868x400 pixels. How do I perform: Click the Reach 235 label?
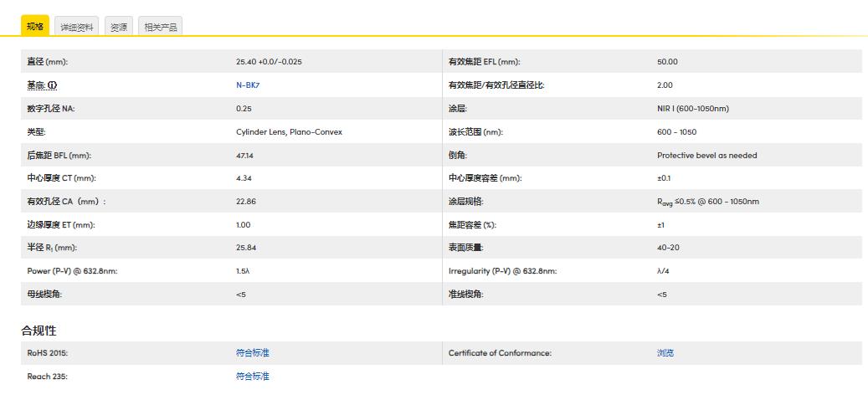[47, 377]
